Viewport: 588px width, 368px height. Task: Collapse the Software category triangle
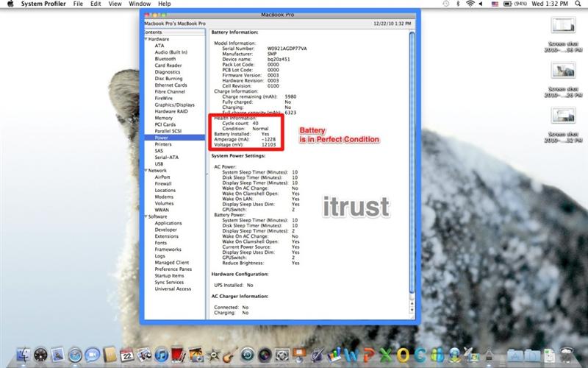(146, 216)
